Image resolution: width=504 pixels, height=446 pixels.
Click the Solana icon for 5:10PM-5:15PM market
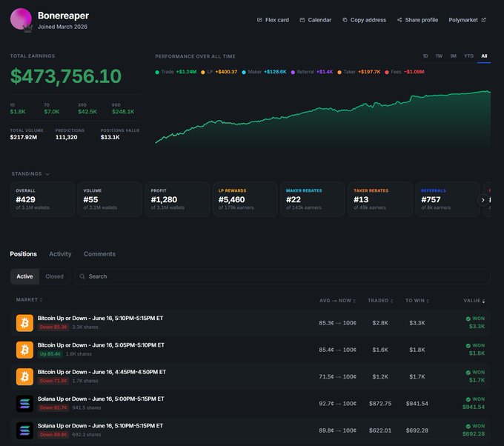point(24,430)
